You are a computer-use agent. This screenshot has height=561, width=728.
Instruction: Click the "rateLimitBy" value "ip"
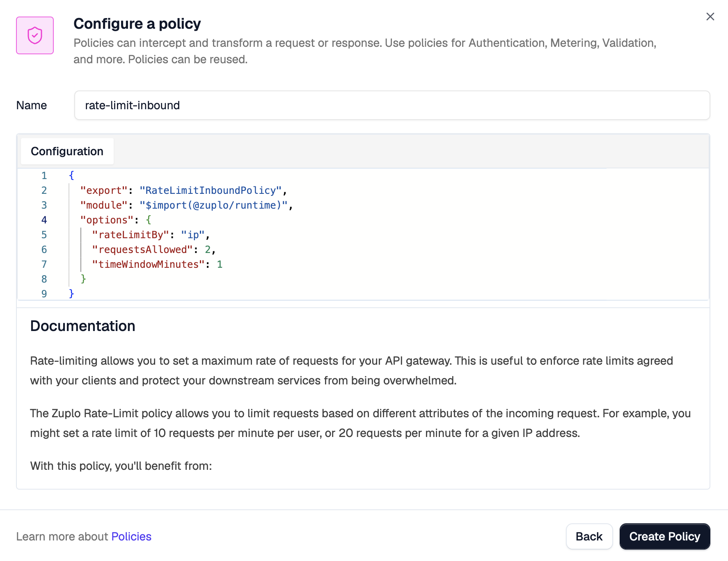point(193,235)
